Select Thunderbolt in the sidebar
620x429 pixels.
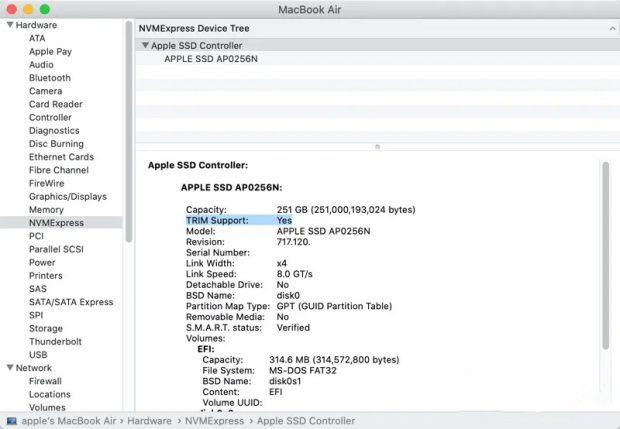tap(54, 342)
